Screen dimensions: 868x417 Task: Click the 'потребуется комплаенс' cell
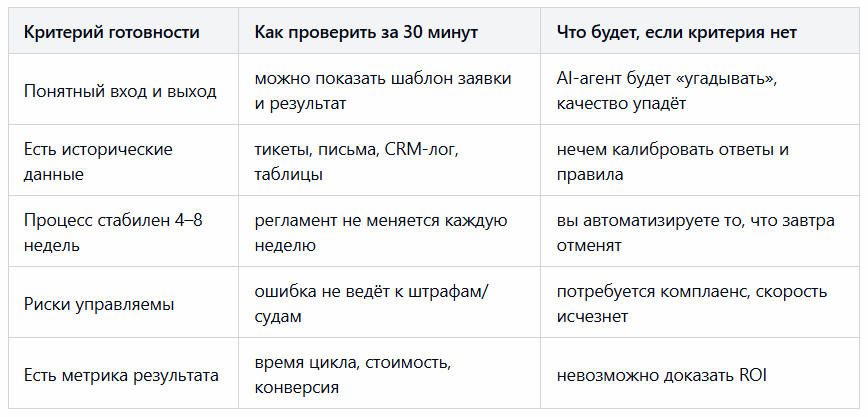[x=691, y=304]
